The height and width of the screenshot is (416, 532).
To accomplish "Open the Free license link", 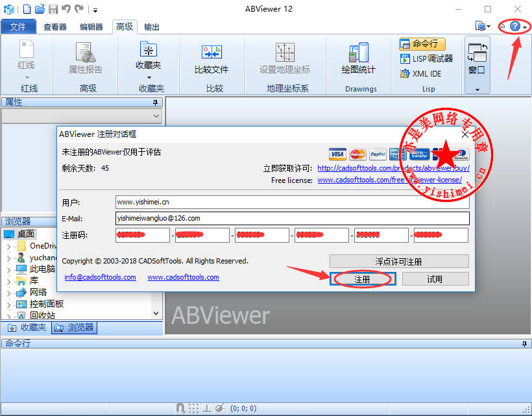I will [389, 180].
